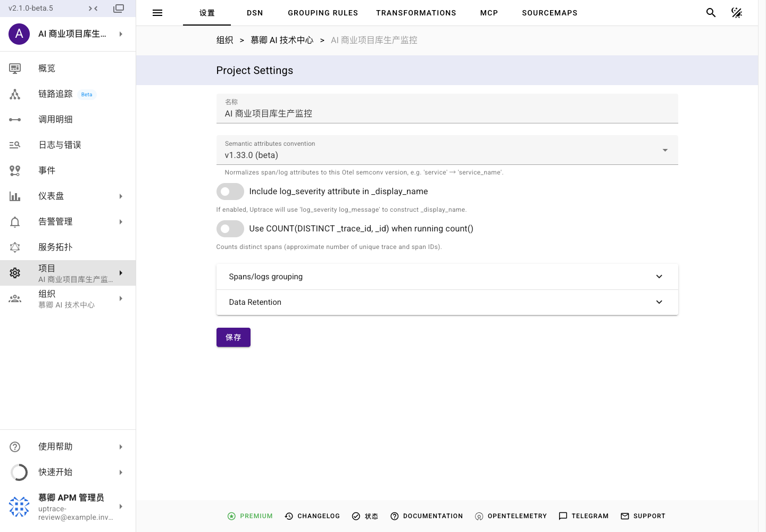The height and width of the screenshot is (532, 766).
Task: Switch to the MCP tab
Action: point(489,13)
